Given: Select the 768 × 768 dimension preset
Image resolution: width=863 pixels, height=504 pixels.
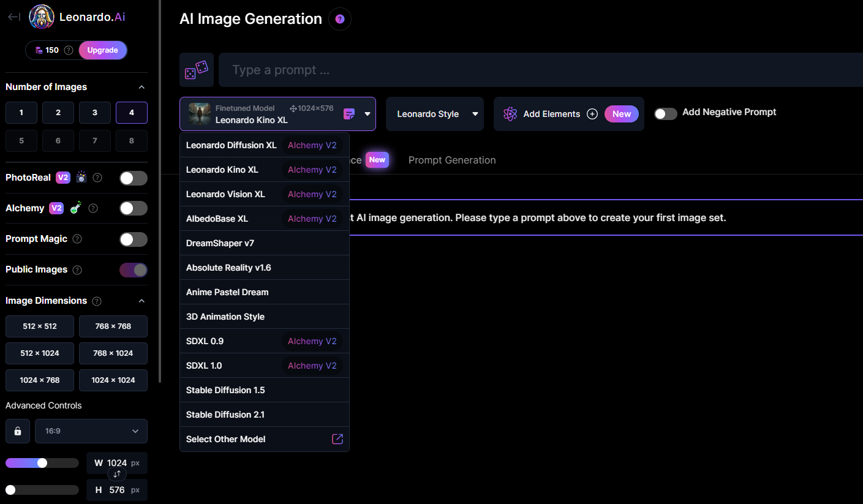Looking at the screenshot, I should (x=113, y=326).
